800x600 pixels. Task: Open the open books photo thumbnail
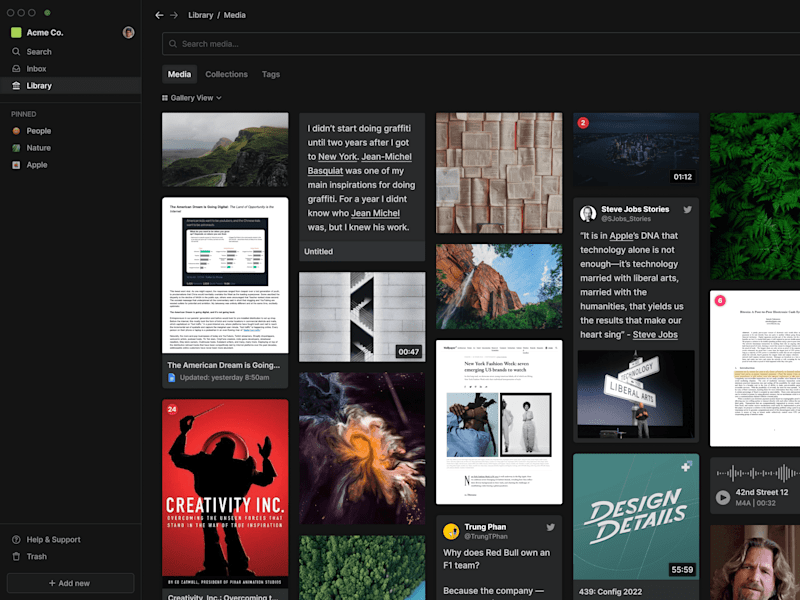click(499, 173)
